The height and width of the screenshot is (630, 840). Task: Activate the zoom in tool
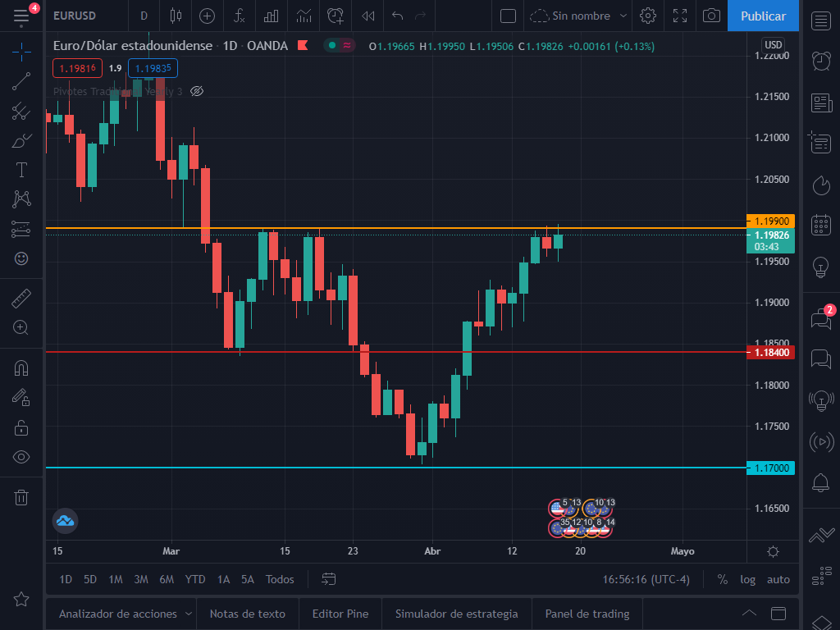coord(21,327)
